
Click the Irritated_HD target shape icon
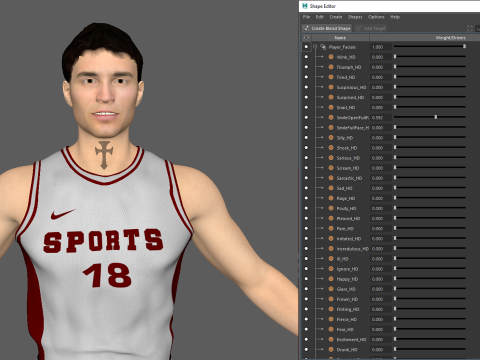coord(331,239)
